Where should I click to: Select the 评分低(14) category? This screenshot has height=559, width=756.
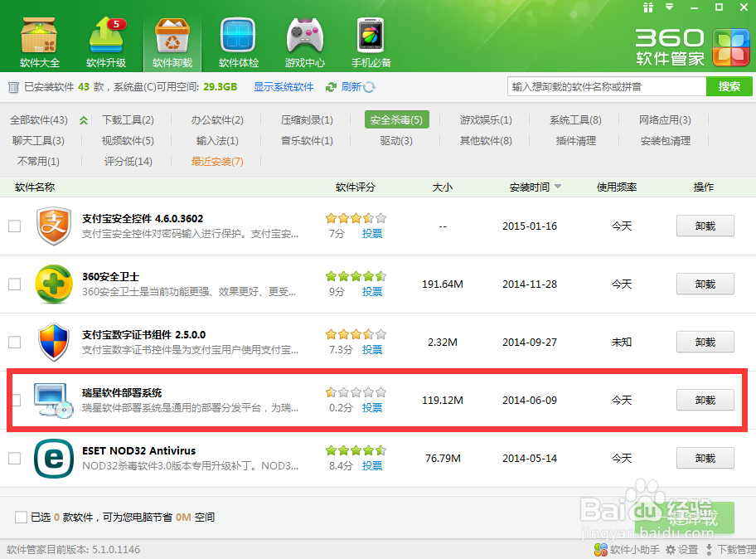[128, 162]
